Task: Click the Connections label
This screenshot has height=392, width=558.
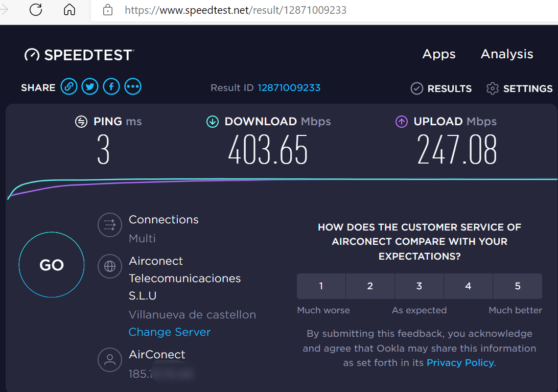Action: pos(164,220)
